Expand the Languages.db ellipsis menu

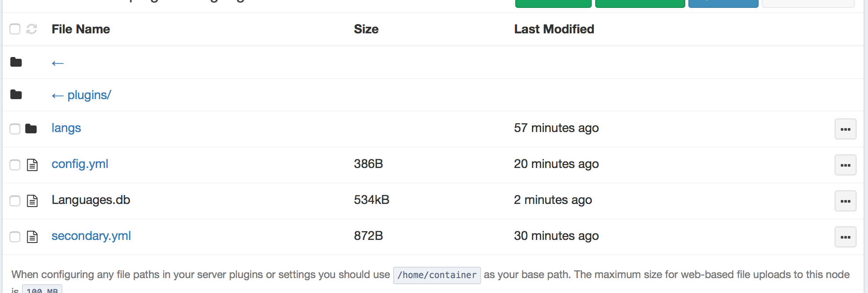tap(845, 201)
